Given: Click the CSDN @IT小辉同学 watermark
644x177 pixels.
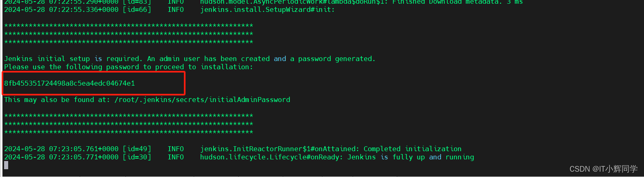Looking at the screenshot, I should pos(604,169).
